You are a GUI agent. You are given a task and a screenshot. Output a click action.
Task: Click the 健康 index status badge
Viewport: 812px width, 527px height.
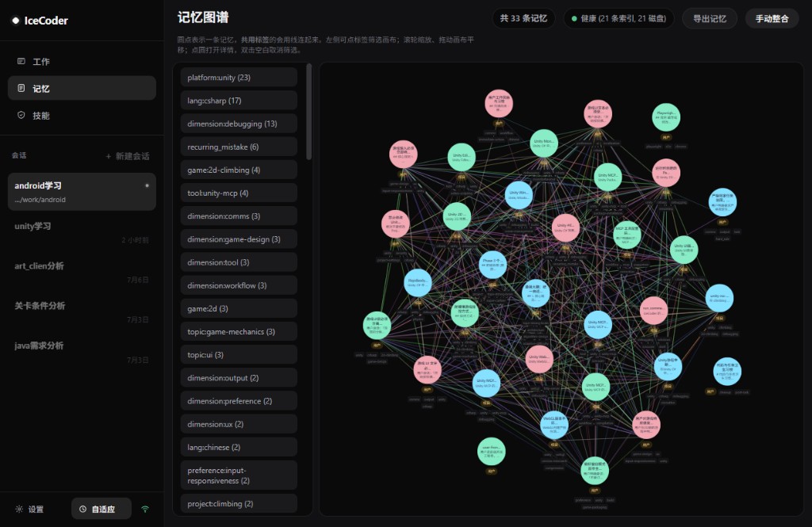619,19
